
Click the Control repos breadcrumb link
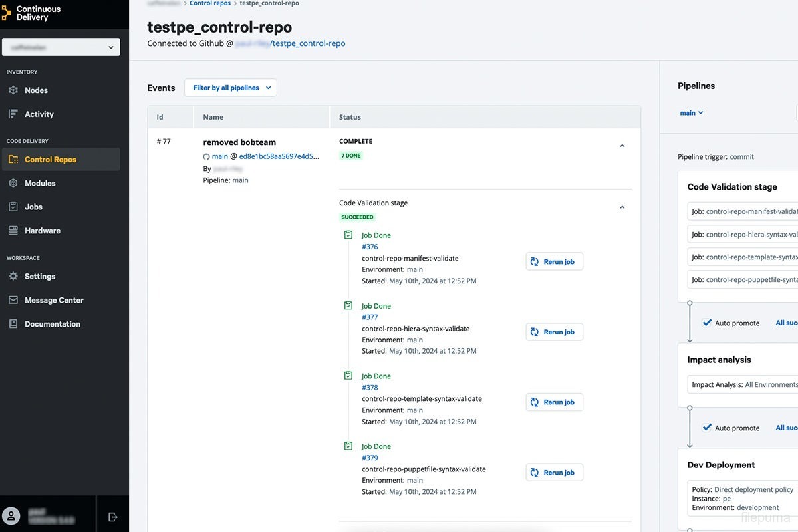210,3
